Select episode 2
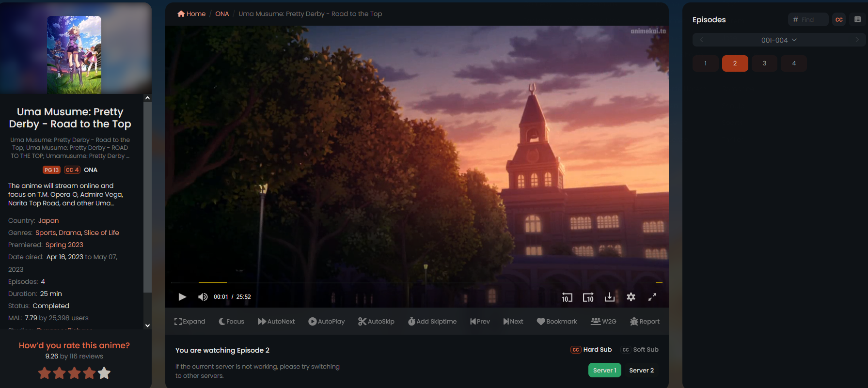The height and width of the screenshot is (388, 868). point(735,63)
